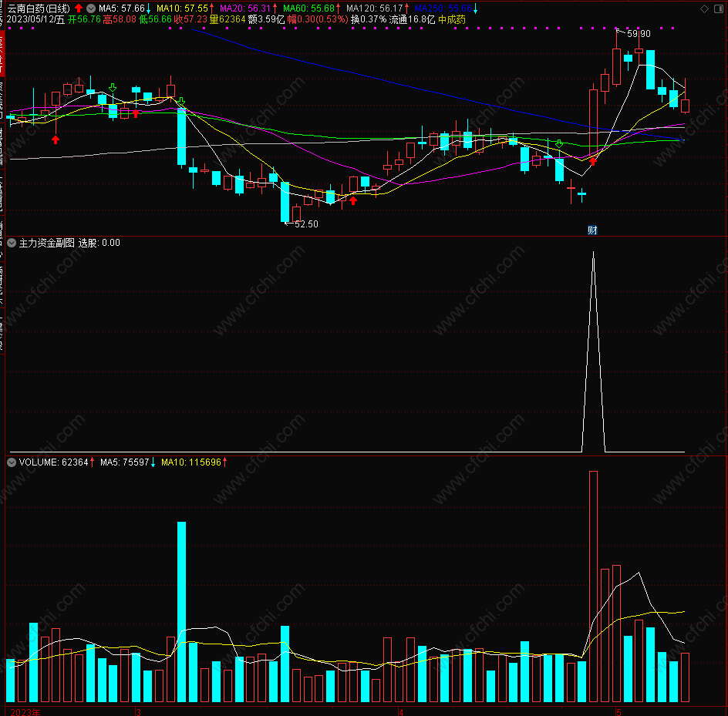Click the 财 financial marker on chart

[x=592, y=230]
